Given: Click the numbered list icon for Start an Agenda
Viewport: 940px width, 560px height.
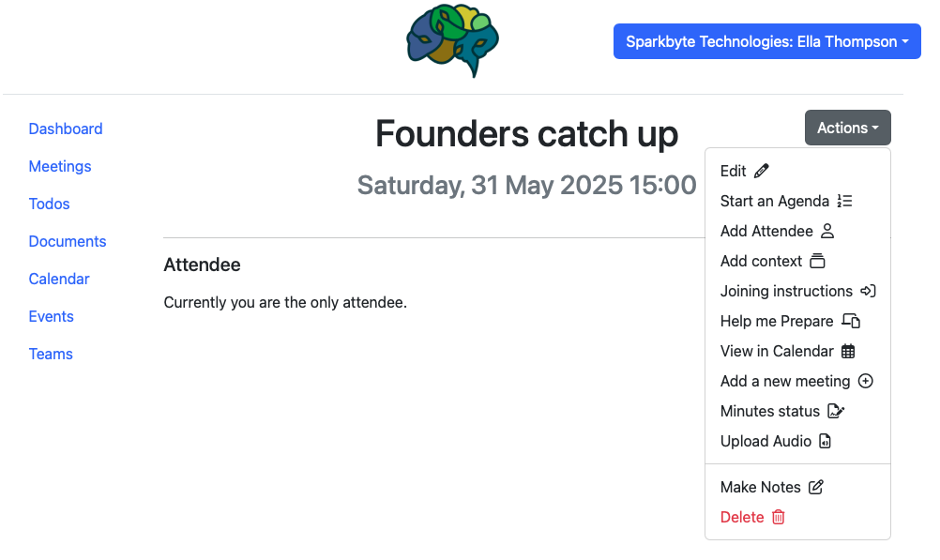Looking at the screenshot, I should (844, 201).
